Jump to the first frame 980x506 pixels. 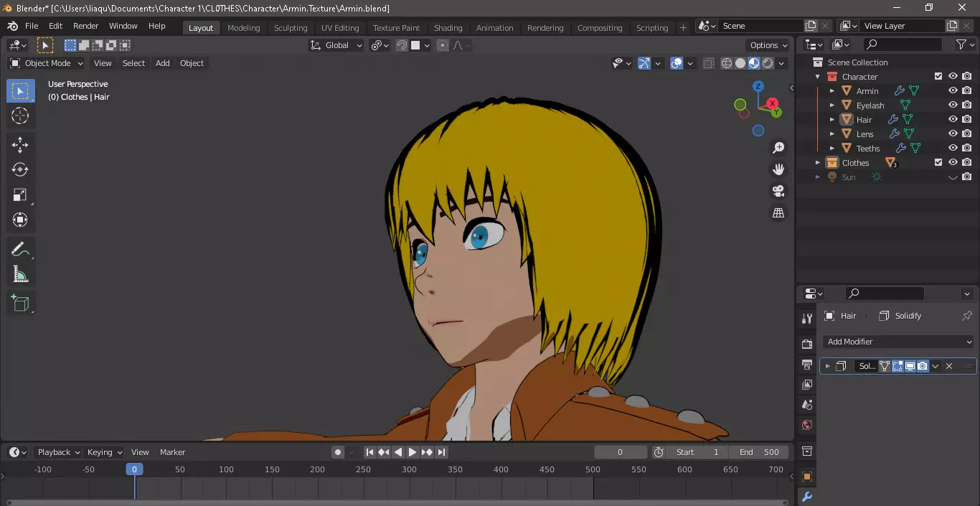369,452
